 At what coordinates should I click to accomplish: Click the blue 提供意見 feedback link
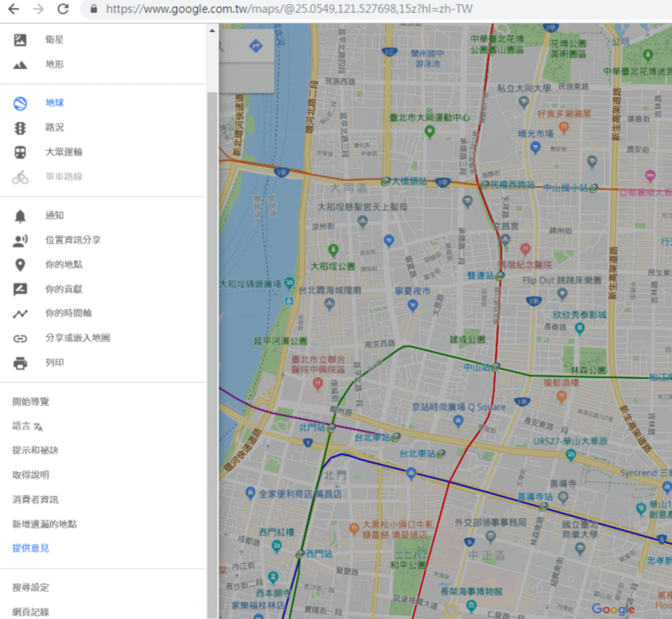(30, 548)
